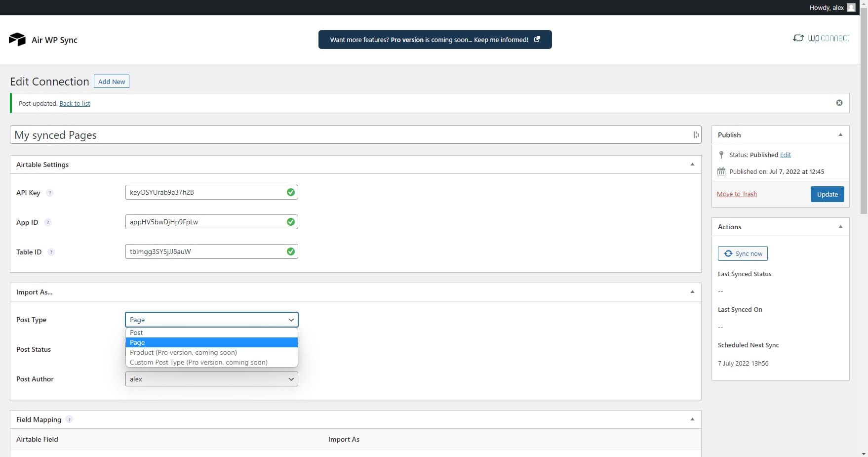Click the Last Synced Status label
This screenshot has width=868, height=457.
[745, 274]
